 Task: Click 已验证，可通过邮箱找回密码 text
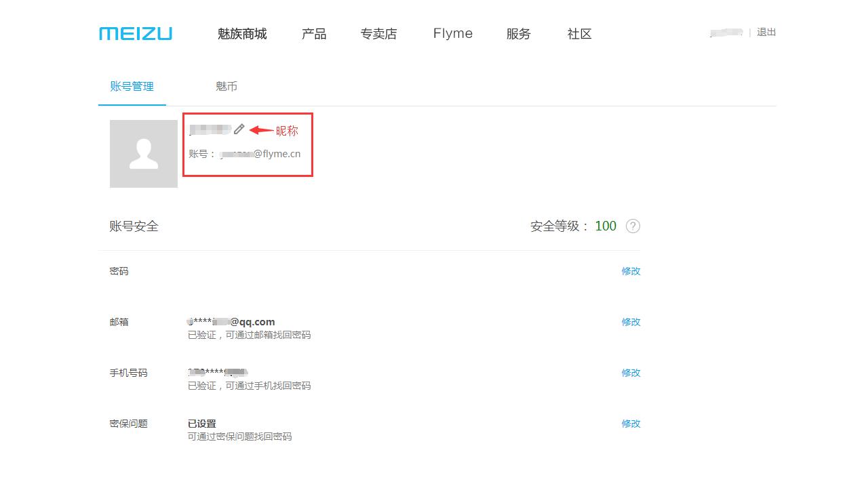[250, 335]
